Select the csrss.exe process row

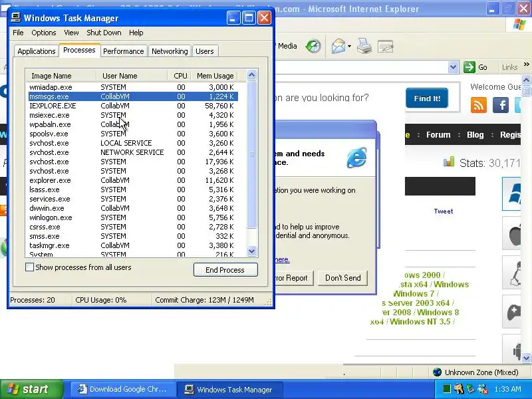(x=133, y=227)
